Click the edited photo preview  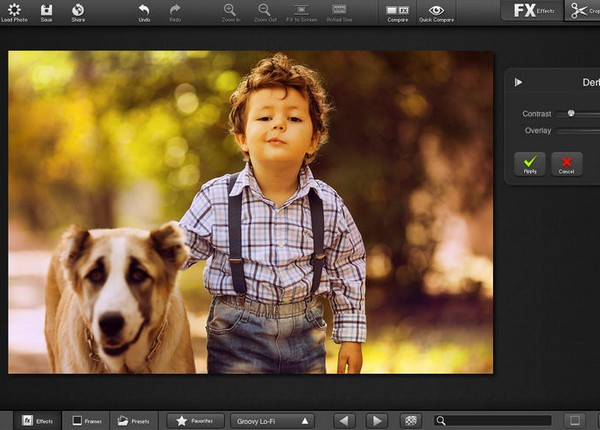[x=251, y=212]
